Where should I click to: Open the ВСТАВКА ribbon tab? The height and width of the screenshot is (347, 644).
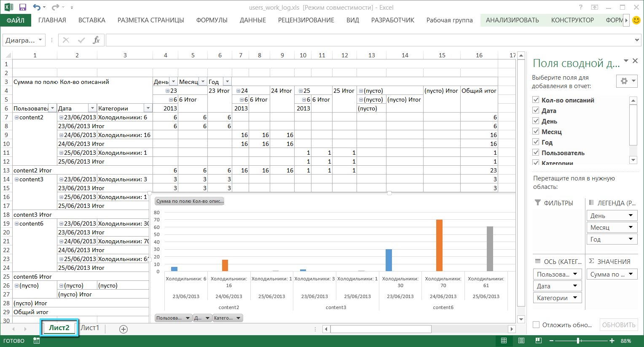point(92,20)
